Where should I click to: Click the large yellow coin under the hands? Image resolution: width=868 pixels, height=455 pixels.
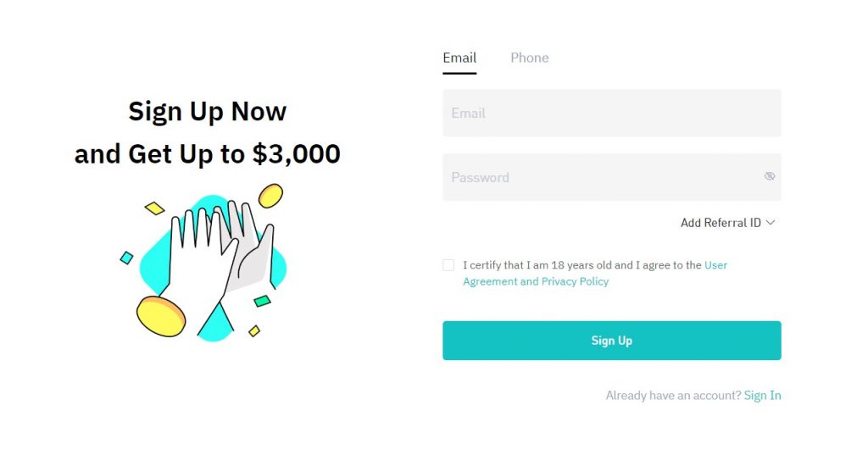pos(161,317)
